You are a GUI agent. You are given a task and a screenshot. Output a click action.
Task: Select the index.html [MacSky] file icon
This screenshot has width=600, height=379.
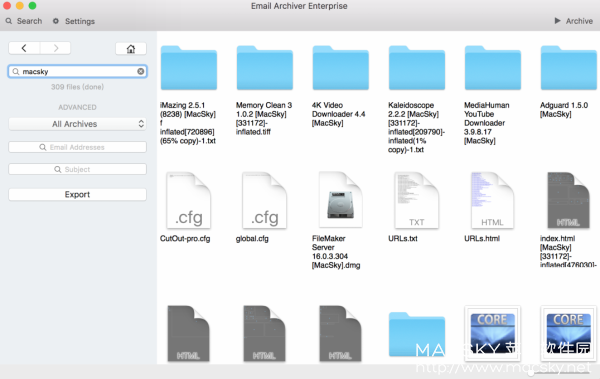(569, 200)
